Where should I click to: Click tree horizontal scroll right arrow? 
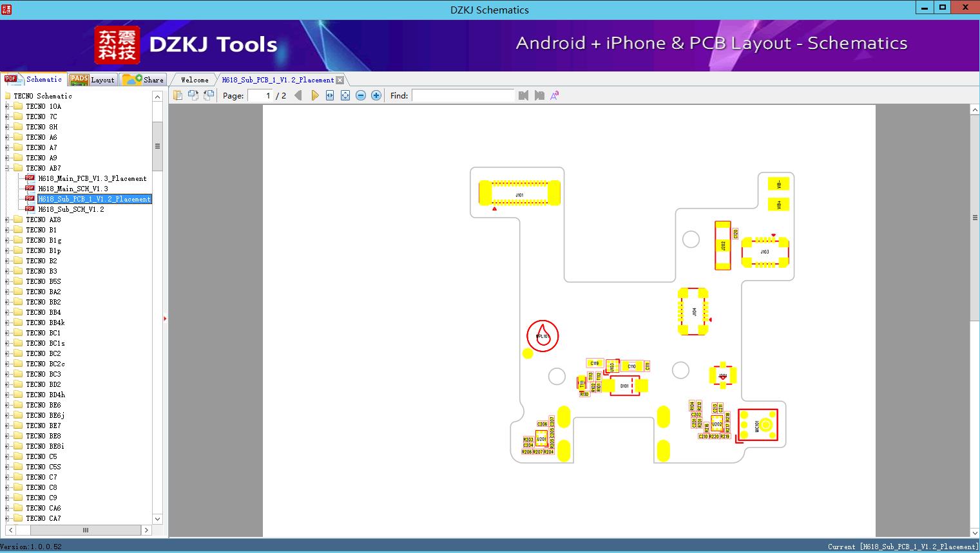(146, 530)
